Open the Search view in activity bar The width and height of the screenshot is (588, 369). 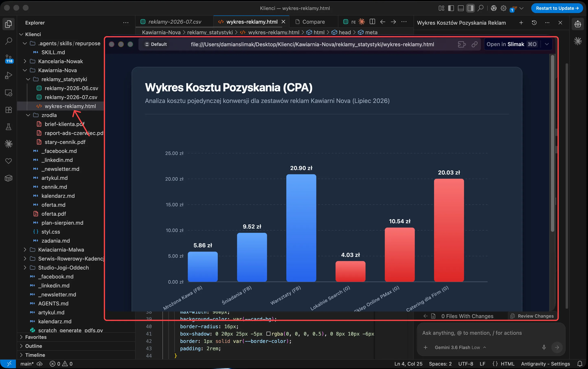click(9, 41)
